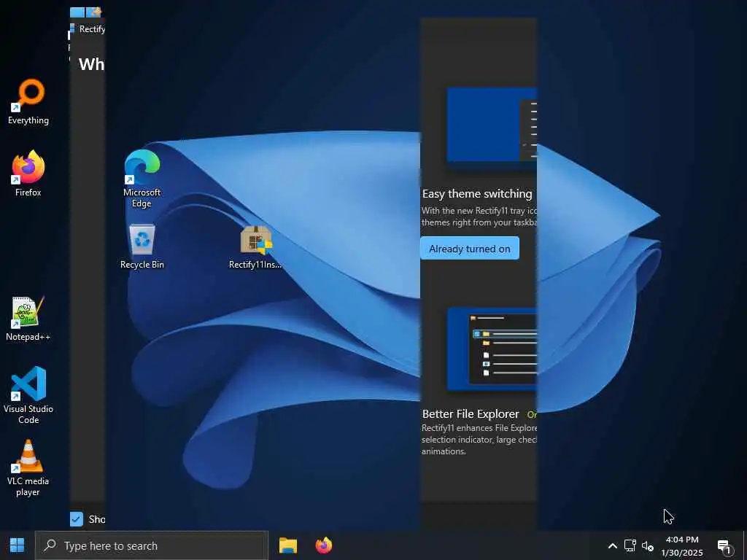
Task: Select the Better File Explorer preview thumbnail
Action: 492,349
